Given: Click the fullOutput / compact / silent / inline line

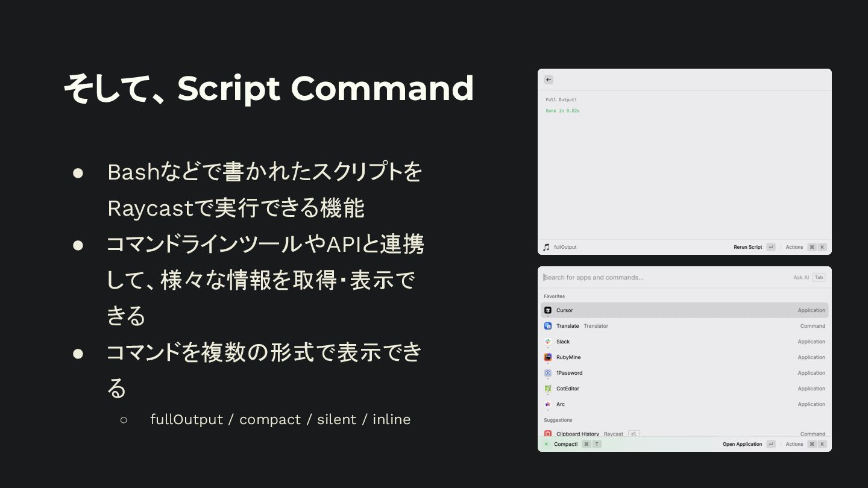Looking at the screenshot, I should (x=280, y=419).
